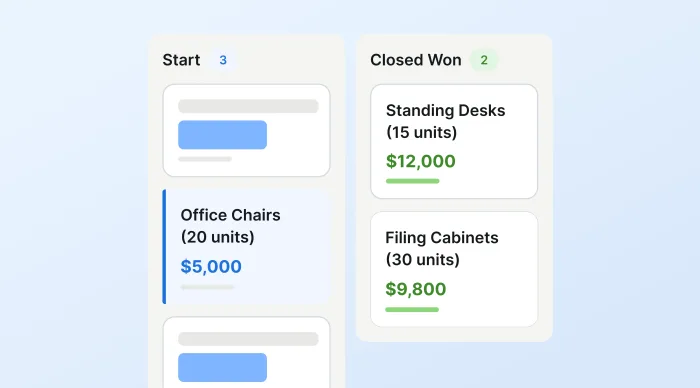Select the Standing Desks (15 units) card
700x388 pixels.
[x=454, y=141]
